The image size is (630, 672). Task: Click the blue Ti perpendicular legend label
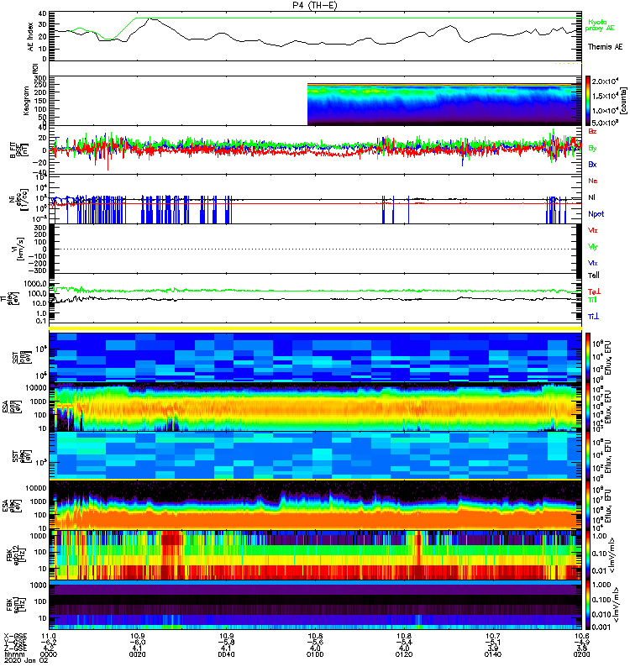[593, 317]
